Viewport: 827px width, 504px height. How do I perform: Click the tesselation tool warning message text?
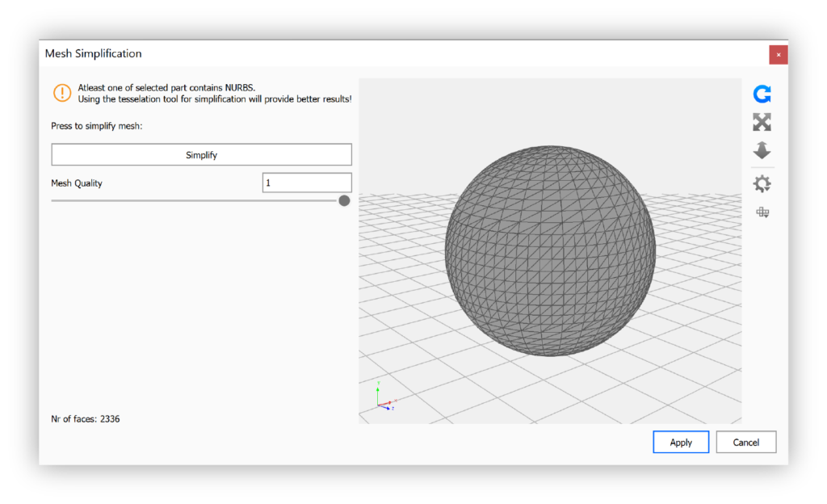click(x=214, y=99)
